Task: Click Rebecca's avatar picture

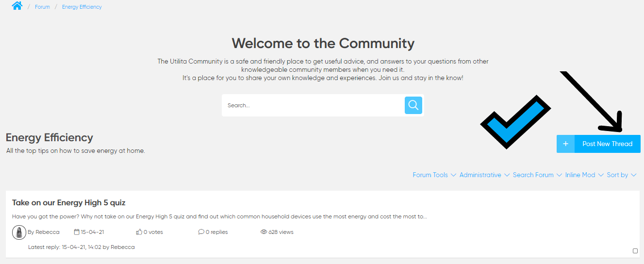Action: click(x=19, y=232)
